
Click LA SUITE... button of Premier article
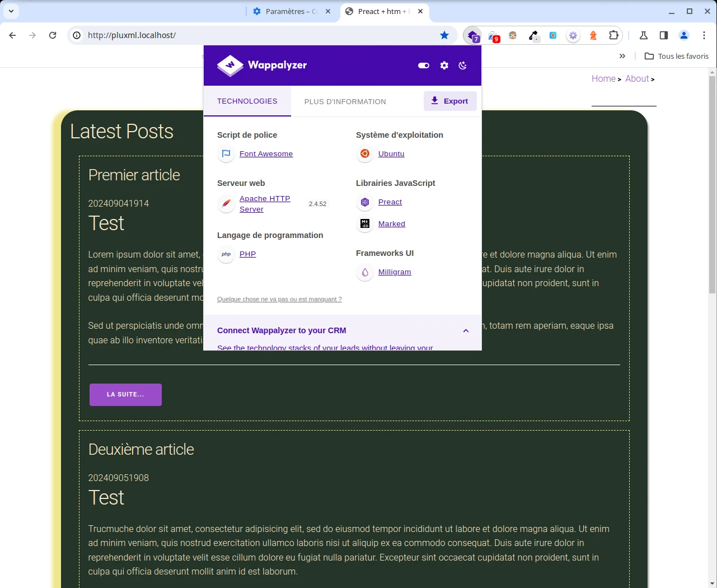click(x=125, y=395)
